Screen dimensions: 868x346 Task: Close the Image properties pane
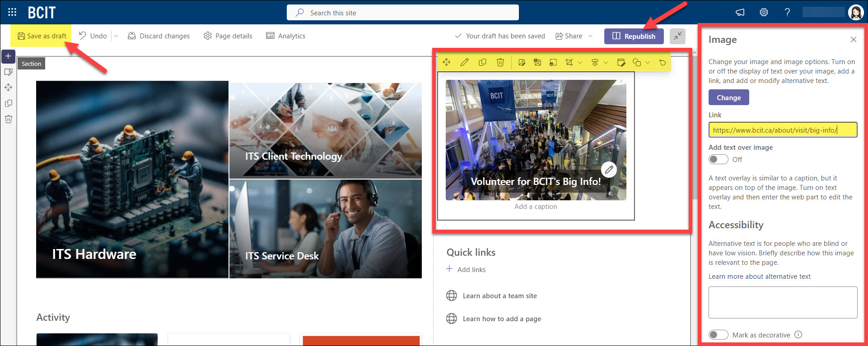point(853,40)
